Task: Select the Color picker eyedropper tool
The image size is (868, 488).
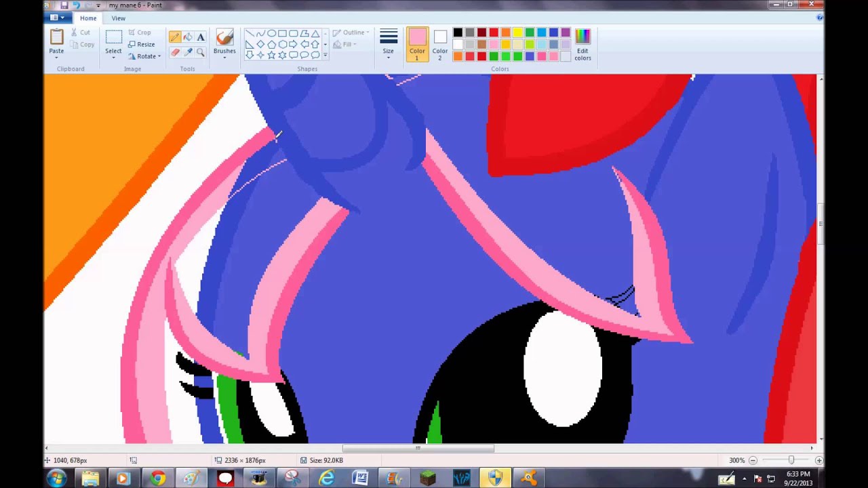Action: click(188, 52)
